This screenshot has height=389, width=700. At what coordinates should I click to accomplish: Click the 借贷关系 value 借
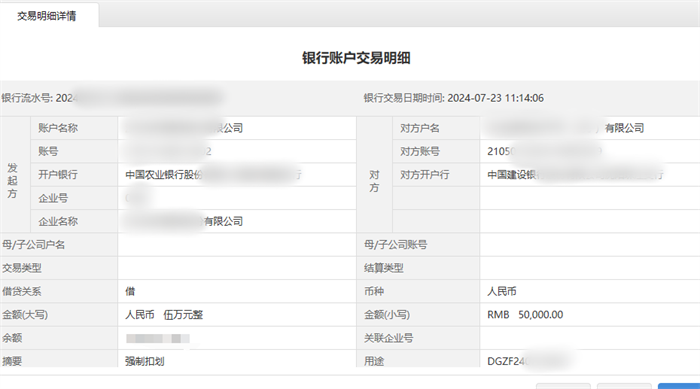click(x=130, y=292)
